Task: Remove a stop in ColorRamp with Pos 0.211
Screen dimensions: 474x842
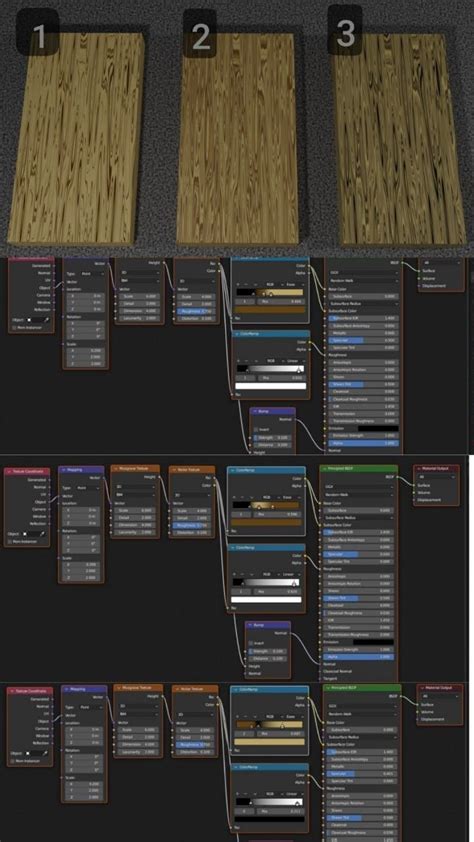Action: 247,793
